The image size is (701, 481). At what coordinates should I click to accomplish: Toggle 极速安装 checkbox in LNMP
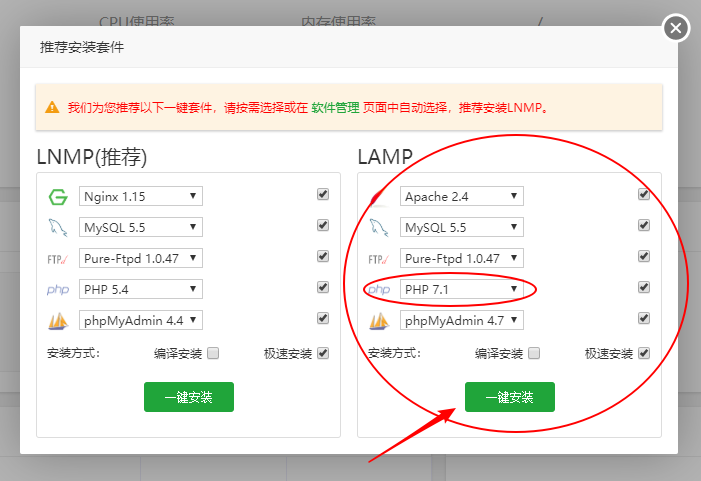[323, 353]
